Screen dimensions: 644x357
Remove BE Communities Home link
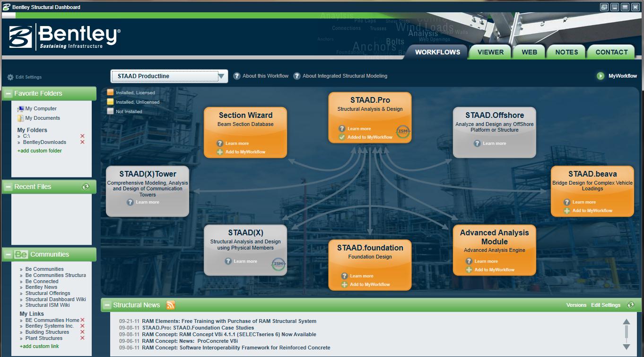[82, 320]
